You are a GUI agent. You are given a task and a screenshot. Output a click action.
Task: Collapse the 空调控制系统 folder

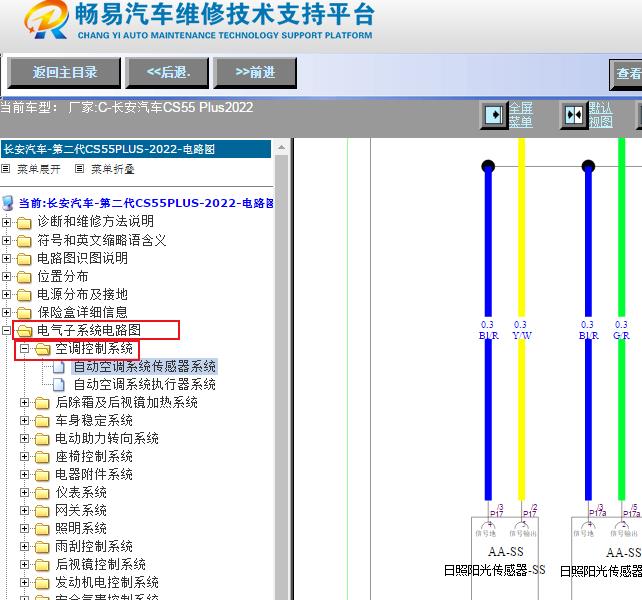tap(25, 349)
